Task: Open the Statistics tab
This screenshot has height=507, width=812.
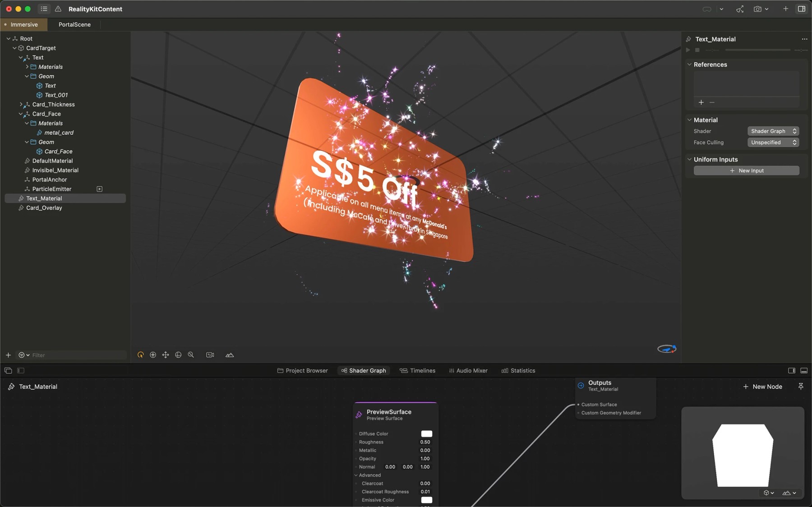Action: (518, 371)
